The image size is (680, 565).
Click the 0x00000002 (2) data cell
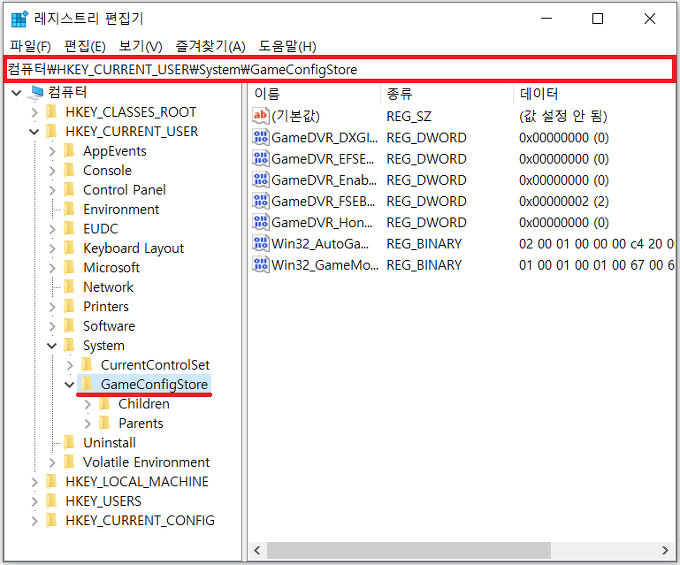564,201
